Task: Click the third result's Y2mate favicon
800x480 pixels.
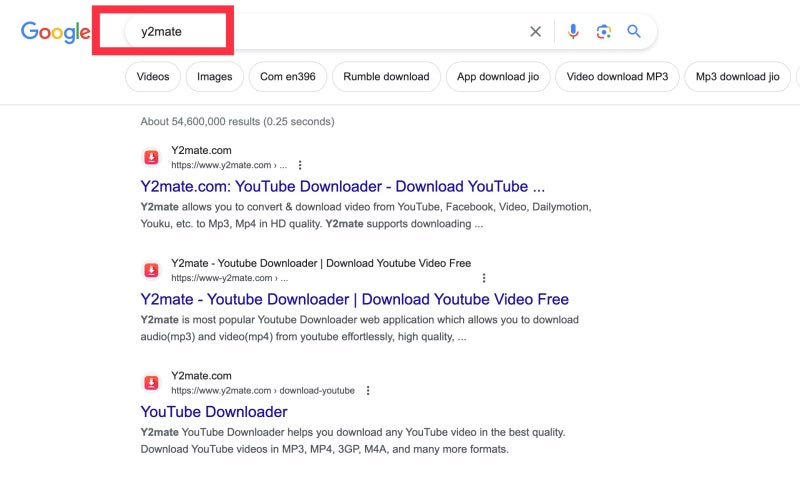Action: (151, 383)
